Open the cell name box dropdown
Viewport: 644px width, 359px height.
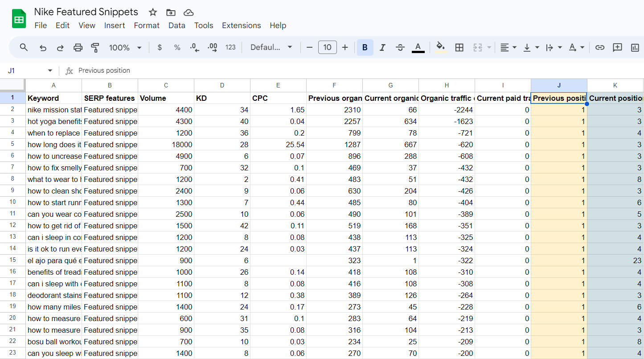click(x=50, y=70)
